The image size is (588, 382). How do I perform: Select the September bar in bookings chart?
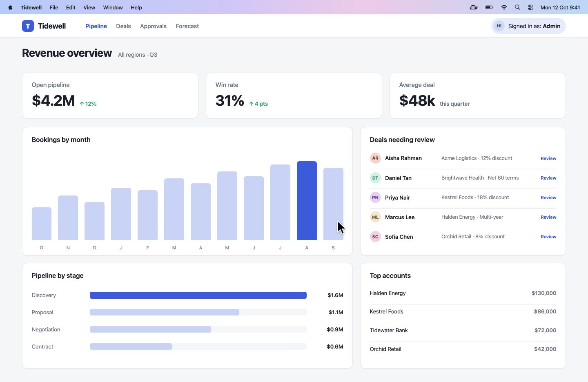pyautogui.click(x=333, y=204)
